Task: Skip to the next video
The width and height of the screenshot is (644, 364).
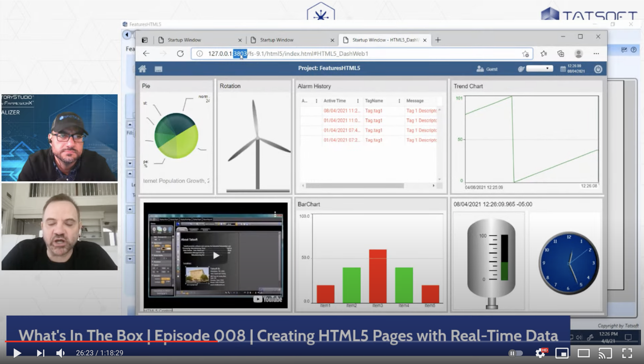Action: click(41, 353)
